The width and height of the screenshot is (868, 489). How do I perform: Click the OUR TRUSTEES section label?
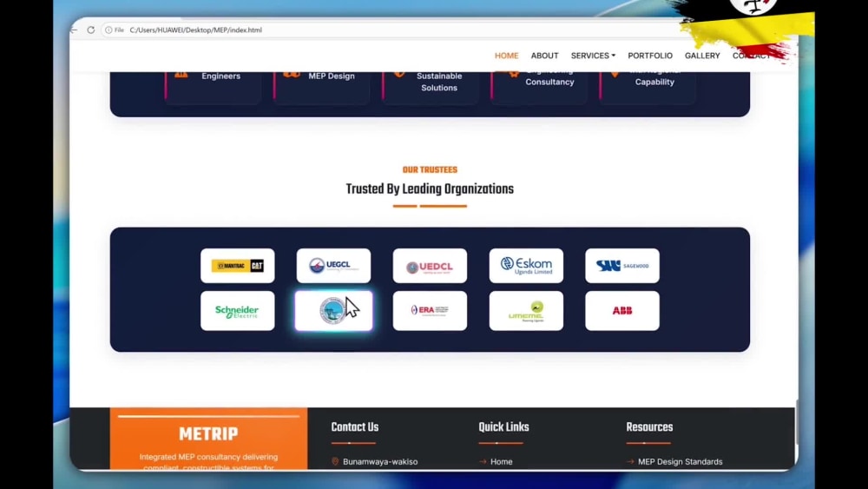click(x=431, y=170)
